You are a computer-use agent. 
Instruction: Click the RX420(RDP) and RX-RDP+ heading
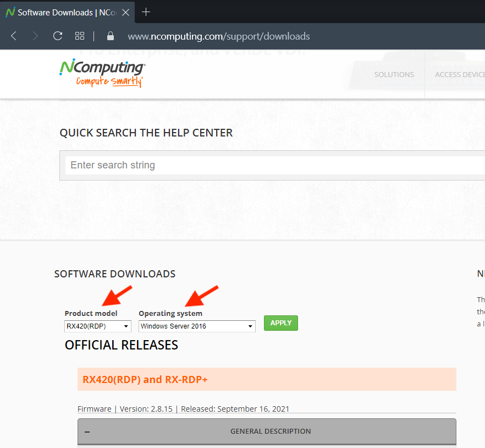pos(145,380)
